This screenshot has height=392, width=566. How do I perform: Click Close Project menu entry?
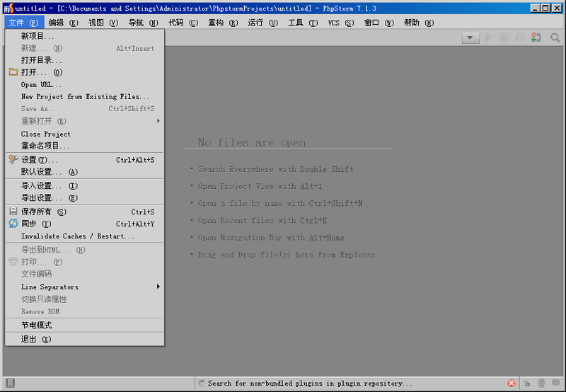click(x=85, y=134)
